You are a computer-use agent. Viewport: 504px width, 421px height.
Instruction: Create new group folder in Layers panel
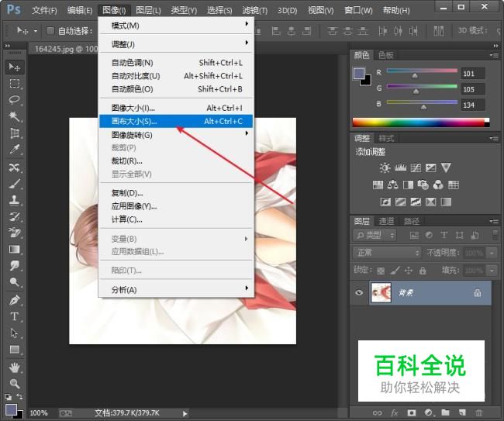click(445, 412)
